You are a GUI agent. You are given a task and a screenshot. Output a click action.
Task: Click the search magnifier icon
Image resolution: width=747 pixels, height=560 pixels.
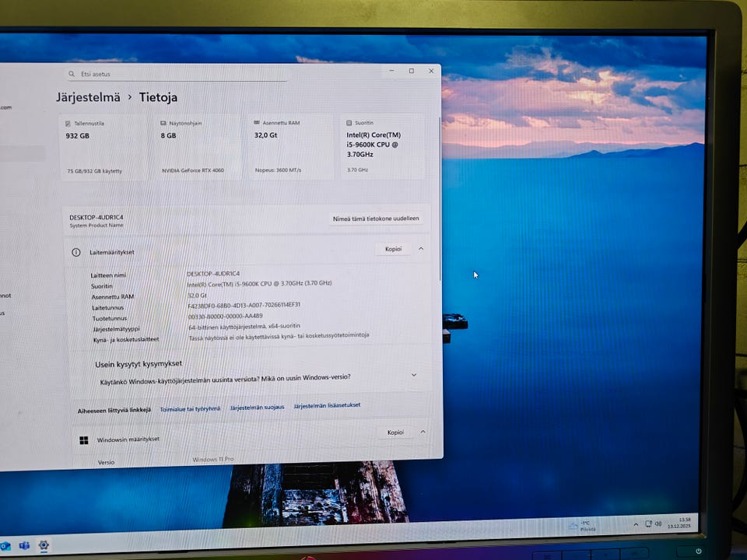pos(72,74)
